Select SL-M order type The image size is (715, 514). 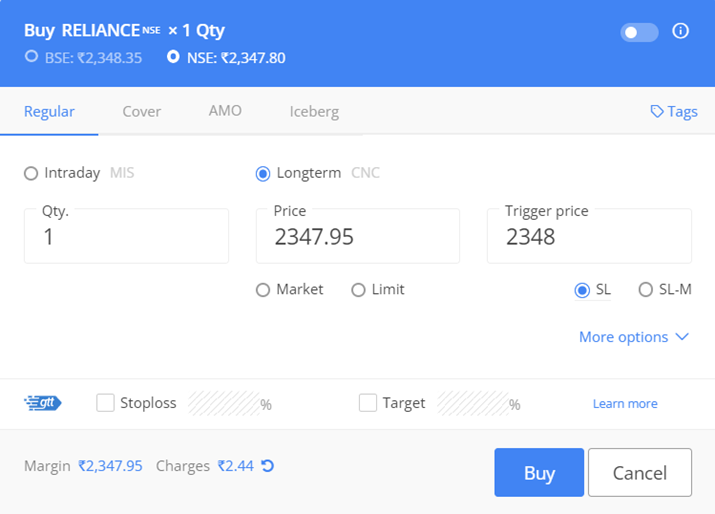[646, 290]
